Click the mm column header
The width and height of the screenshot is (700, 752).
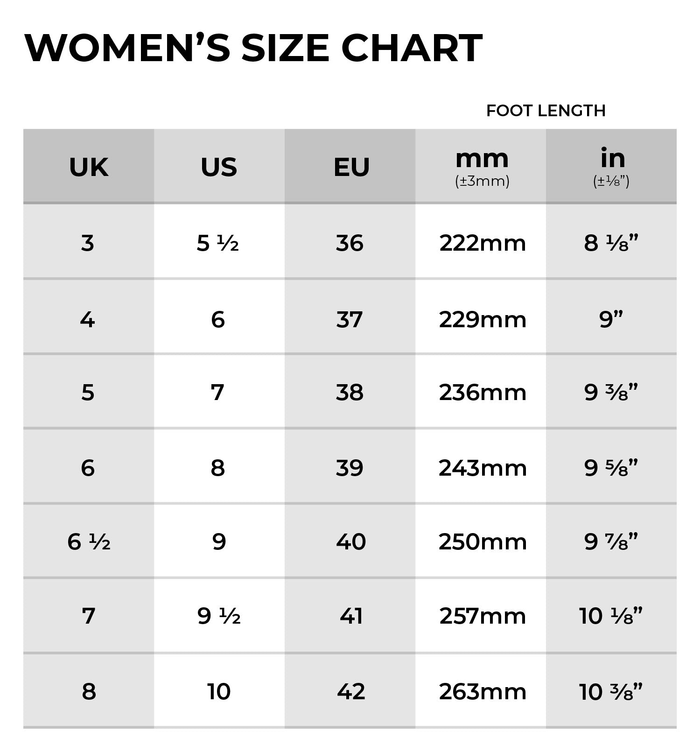click(482, 166)
